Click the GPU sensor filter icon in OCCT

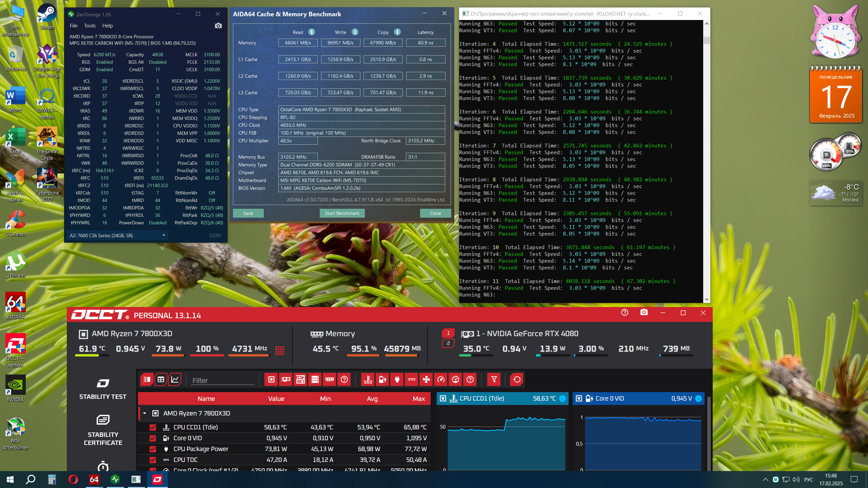pos(286,380)
